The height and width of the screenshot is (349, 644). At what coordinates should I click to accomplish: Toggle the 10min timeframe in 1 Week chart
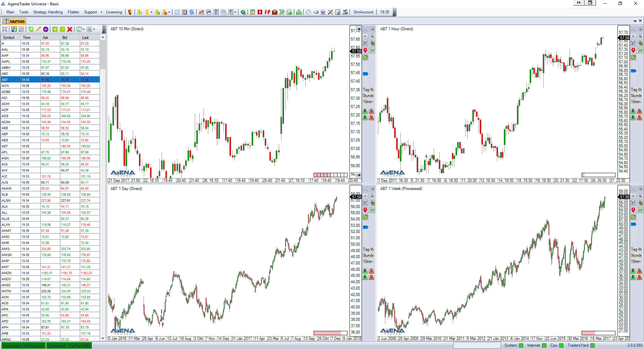[636, 261]
